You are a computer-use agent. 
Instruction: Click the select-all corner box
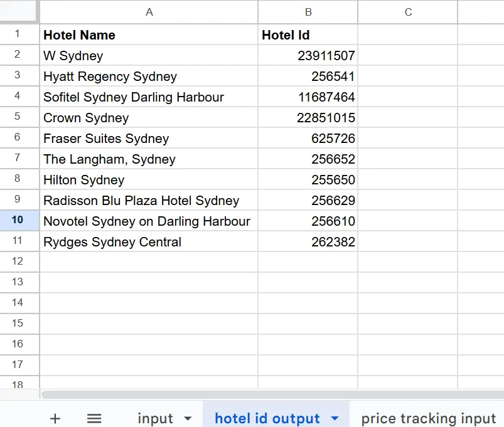[19, 11]
